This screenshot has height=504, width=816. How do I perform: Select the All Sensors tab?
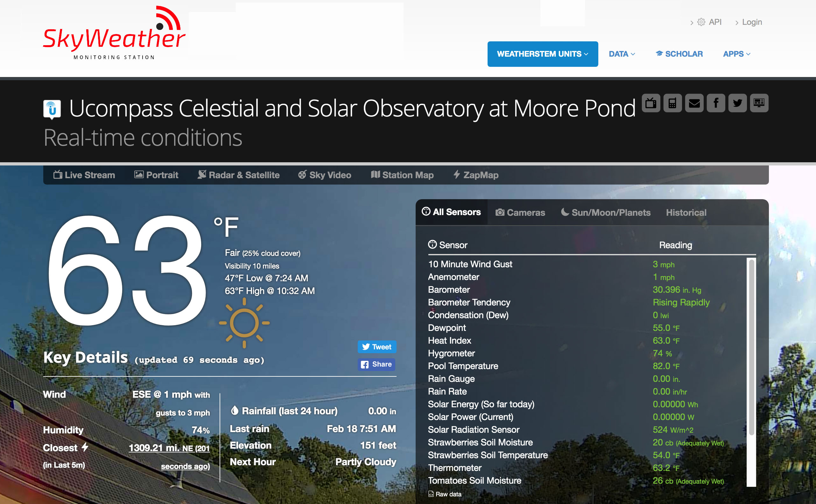(x=451, y=212)
